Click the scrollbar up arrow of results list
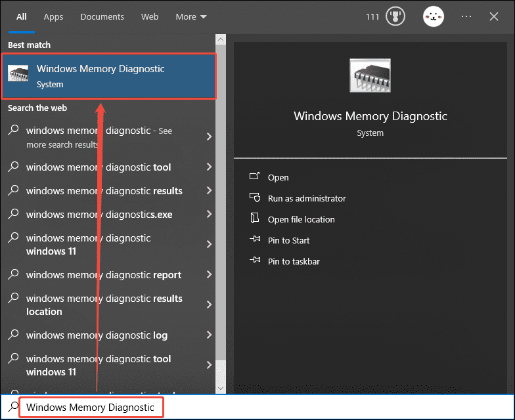The width and height of the screenshot is (515, 420). 221,39
